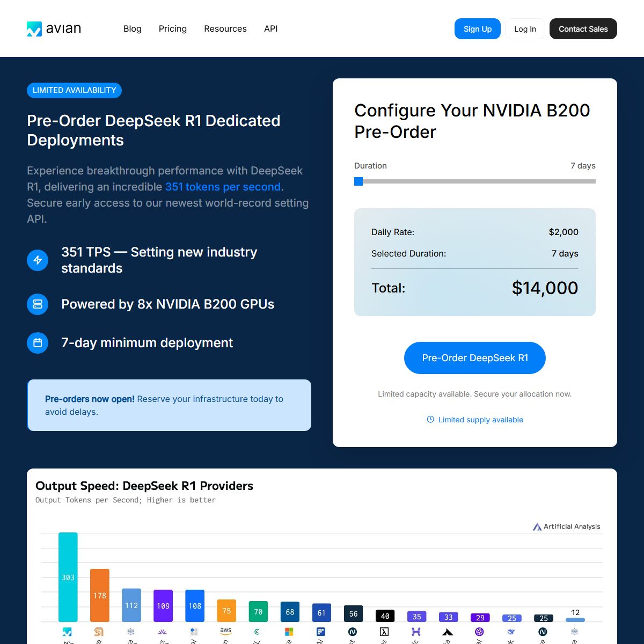Follow the 351 tokens per second link
Image resolution: width=644 pixels, height=644 pixels.
coord(223,187)
